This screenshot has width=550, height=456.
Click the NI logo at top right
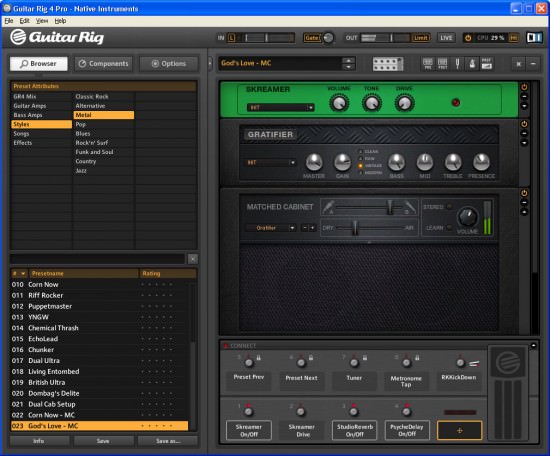point(534,38)
